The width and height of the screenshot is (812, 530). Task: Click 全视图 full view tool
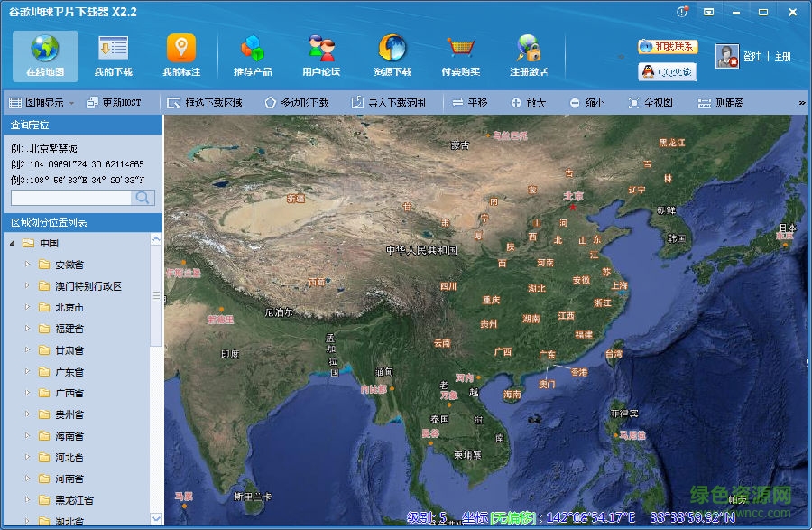[x=651, y=103]
